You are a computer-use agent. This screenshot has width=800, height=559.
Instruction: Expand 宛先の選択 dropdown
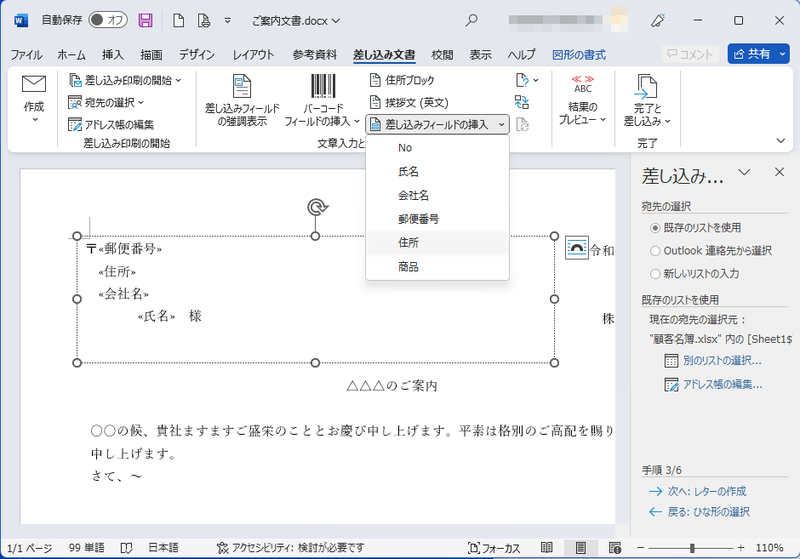tap(108, 102)
